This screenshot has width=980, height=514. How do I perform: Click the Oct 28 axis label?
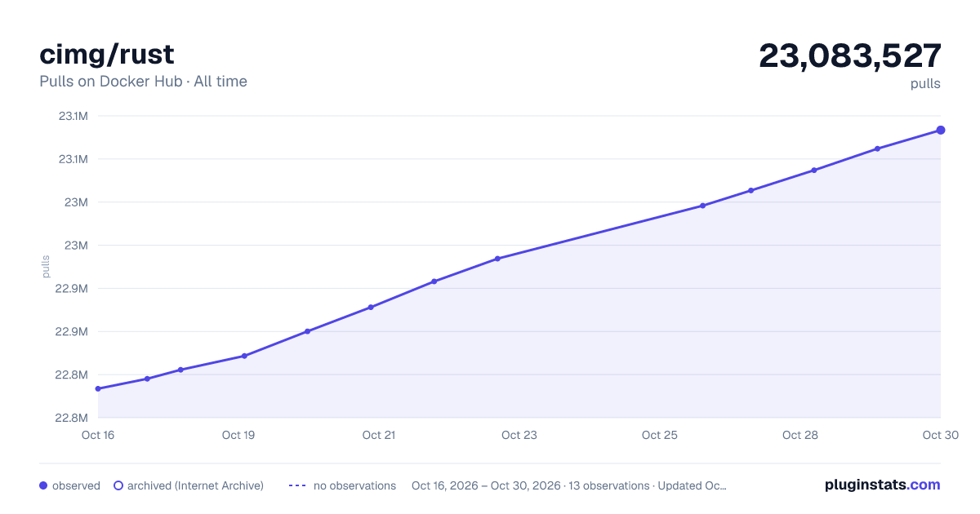pyautogui.click(x=800, y=435)
